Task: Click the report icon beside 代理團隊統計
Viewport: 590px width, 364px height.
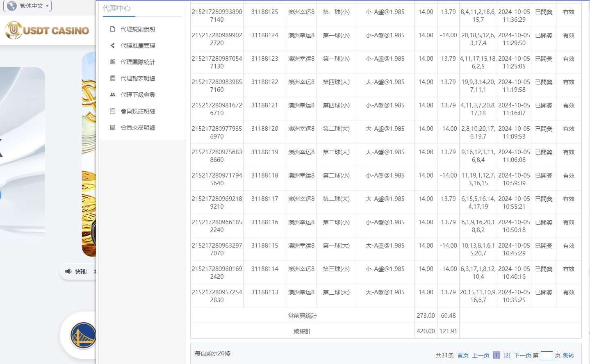Action: tap(112, 62)
